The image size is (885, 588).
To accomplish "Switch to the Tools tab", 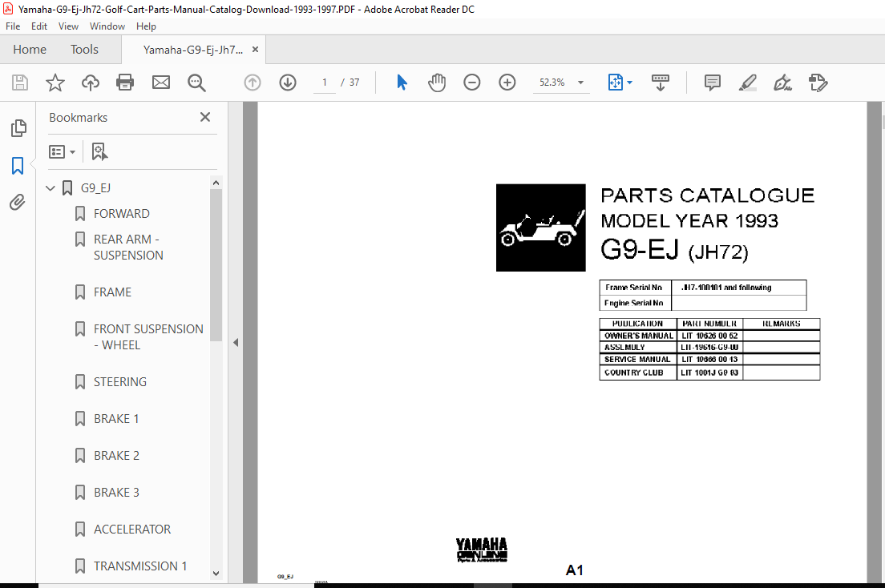I will pyautogui.click(x=85, y=50).
